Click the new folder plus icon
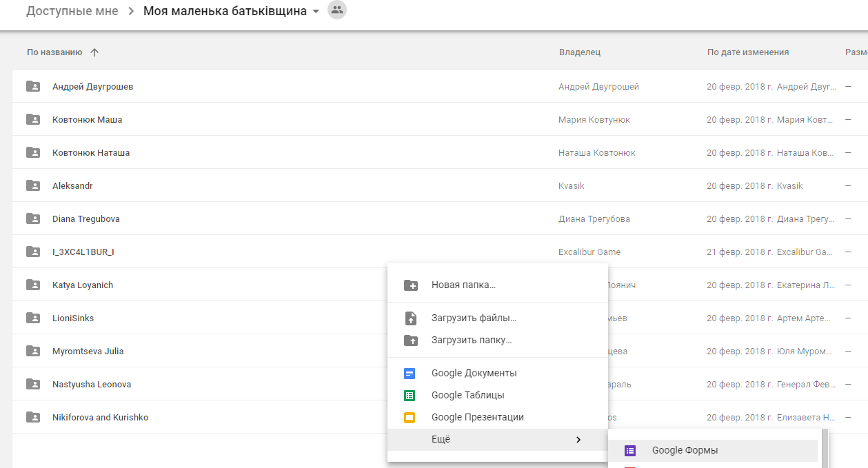The width and height of the screenshot is (868, 468). (410, 285)
